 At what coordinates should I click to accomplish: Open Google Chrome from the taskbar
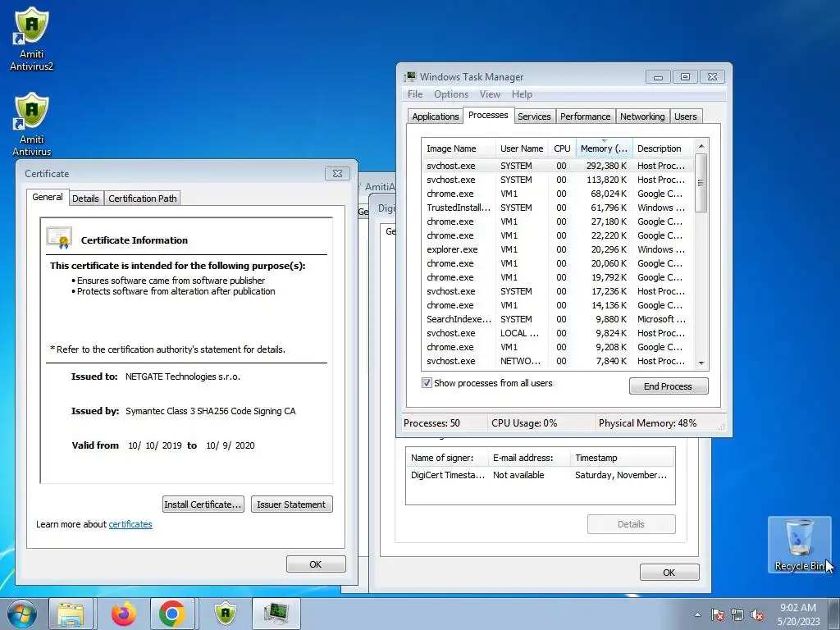click(172, 614)
